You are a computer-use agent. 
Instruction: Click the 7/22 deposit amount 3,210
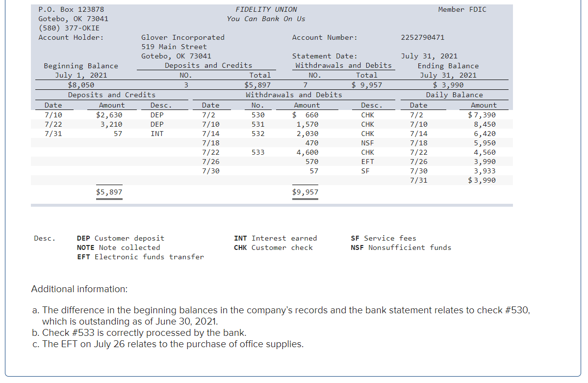pyautogui.click(x=111, y=124)
